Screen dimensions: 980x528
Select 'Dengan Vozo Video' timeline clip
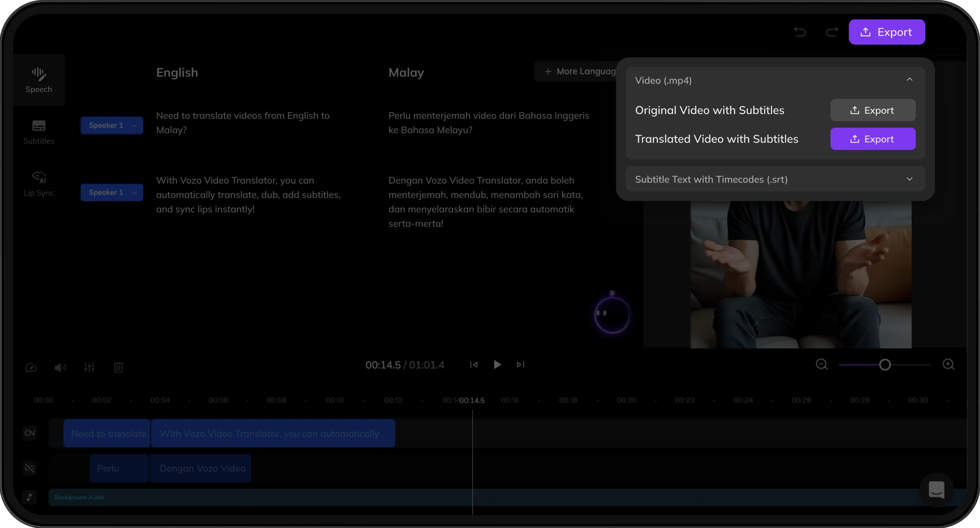200,468
